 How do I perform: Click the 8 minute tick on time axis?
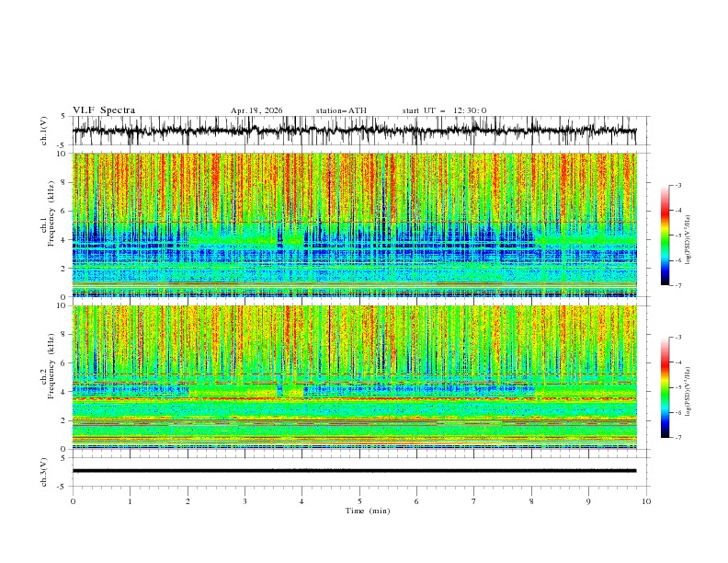[531, 501]
